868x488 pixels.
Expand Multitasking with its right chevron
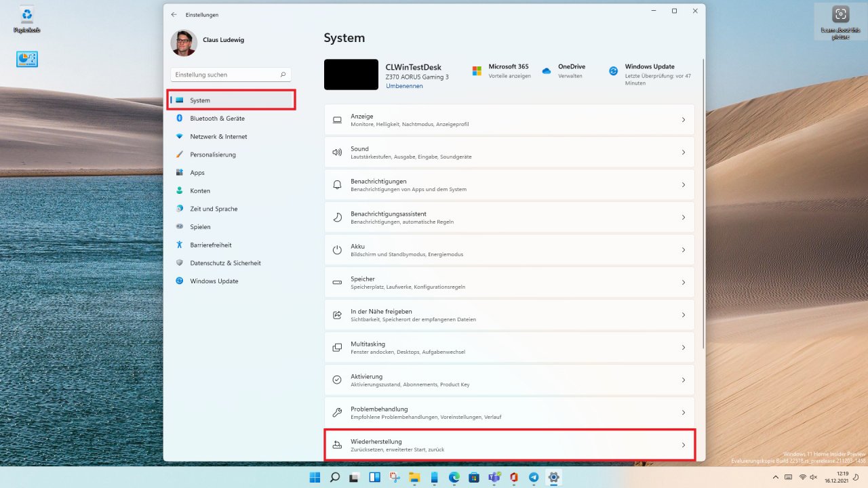click(x=683, y=348)
